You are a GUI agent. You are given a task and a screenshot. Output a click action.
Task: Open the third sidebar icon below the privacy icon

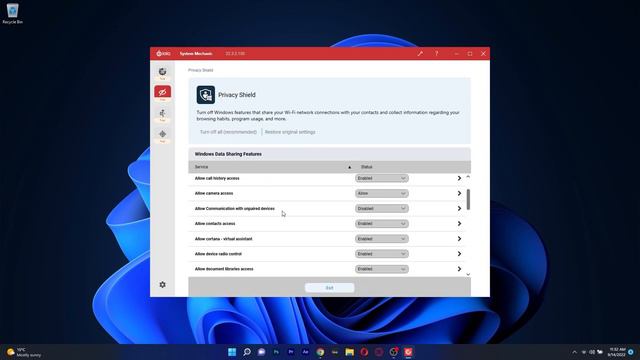click(162, 114)
